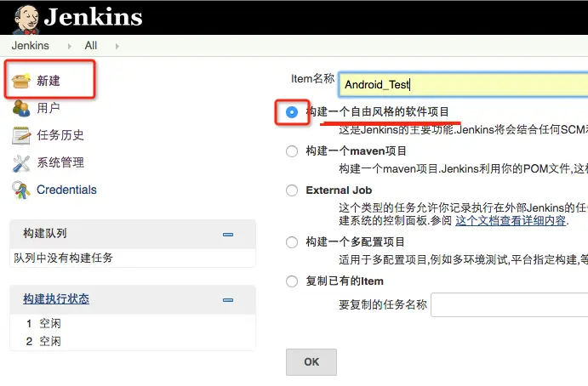This screenshot has width=588, height=386.
Task: Open 构建执行状态 link
Action: (56, 298)
